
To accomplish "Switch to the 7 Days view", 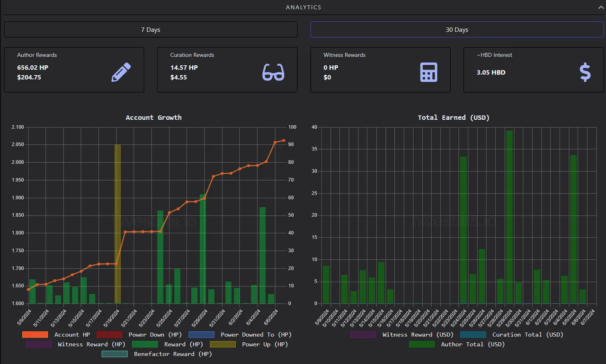I will pyautogui.click(x=151, y=29).
